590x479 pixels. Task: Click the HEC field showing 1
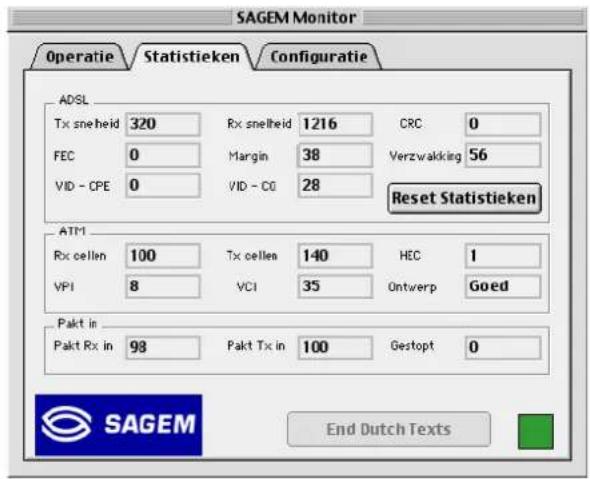(503, 256)
